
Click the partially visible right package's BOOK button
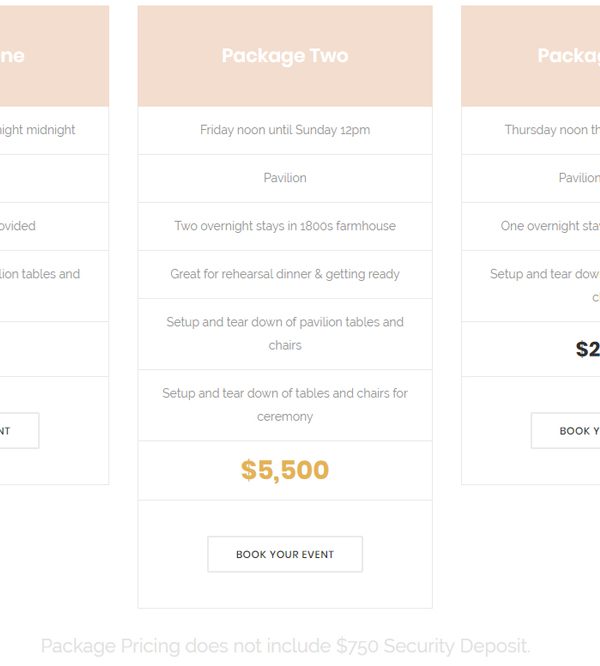click(566, 430)
